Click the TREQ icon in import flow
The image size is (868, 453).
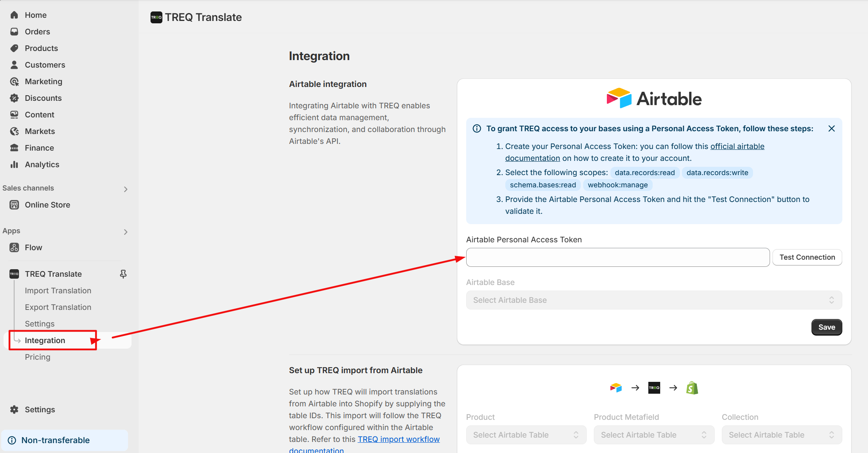(x=654, y=388)
